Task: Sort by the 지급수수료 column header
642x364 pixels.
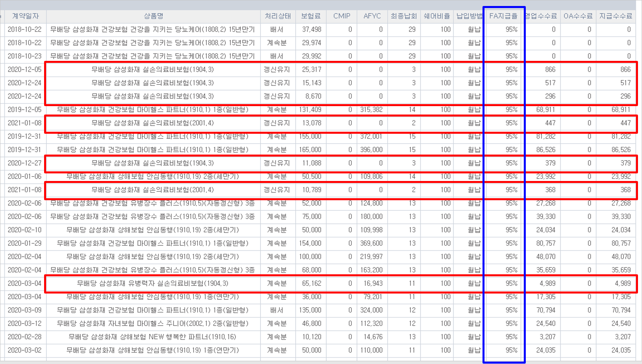Action: (616, 16)
